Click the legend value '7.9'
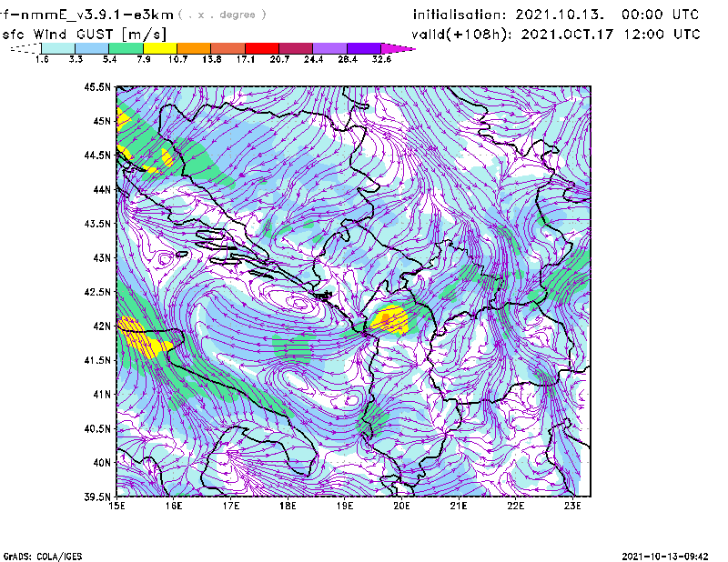The image size is (728, 562). 144,59
